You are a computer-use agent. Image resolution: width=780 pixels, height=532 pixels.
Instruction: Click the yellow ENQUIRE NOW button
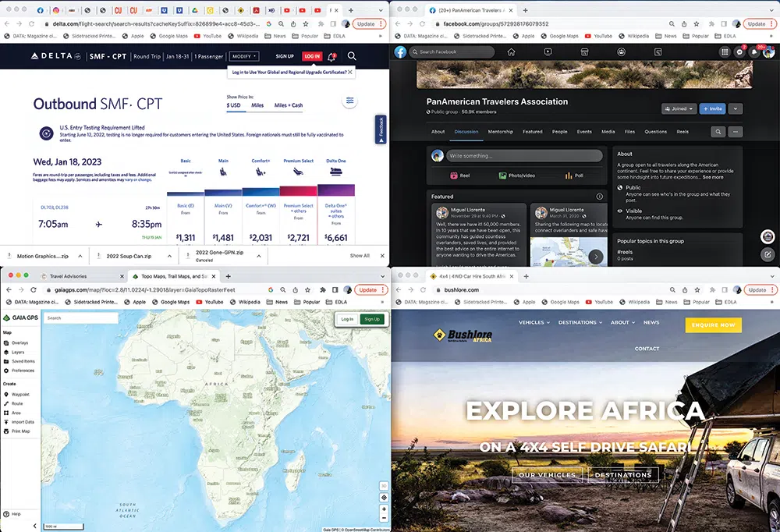[714, 325]
